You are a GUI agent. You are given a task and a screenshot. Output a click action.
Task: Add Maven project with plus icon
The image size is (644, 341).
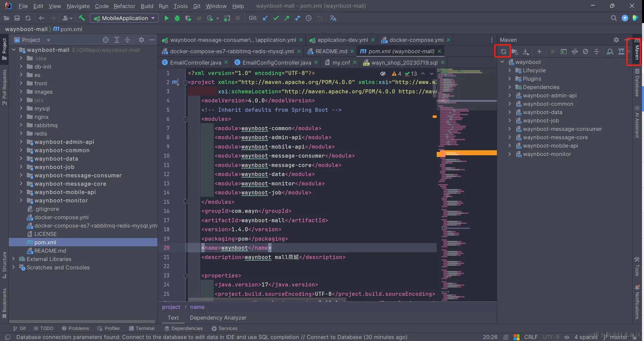click(x=539, y=52)
